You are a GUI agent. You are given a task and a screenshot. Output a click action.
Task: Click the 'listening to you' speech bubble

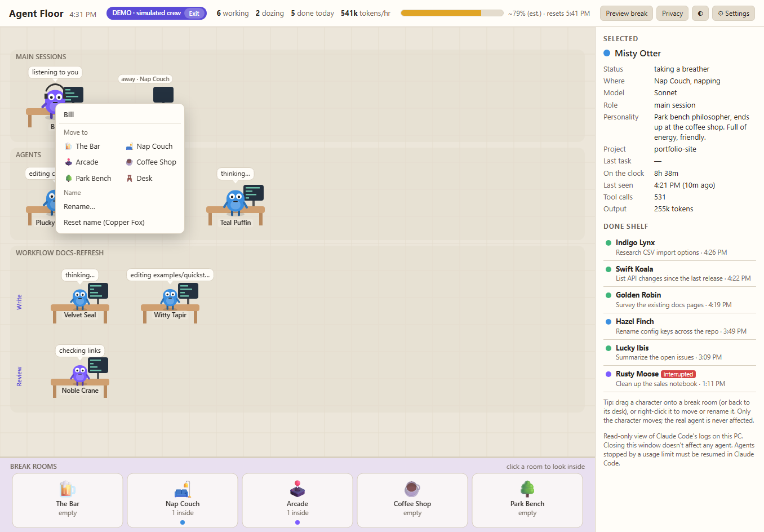pos(55,72)
